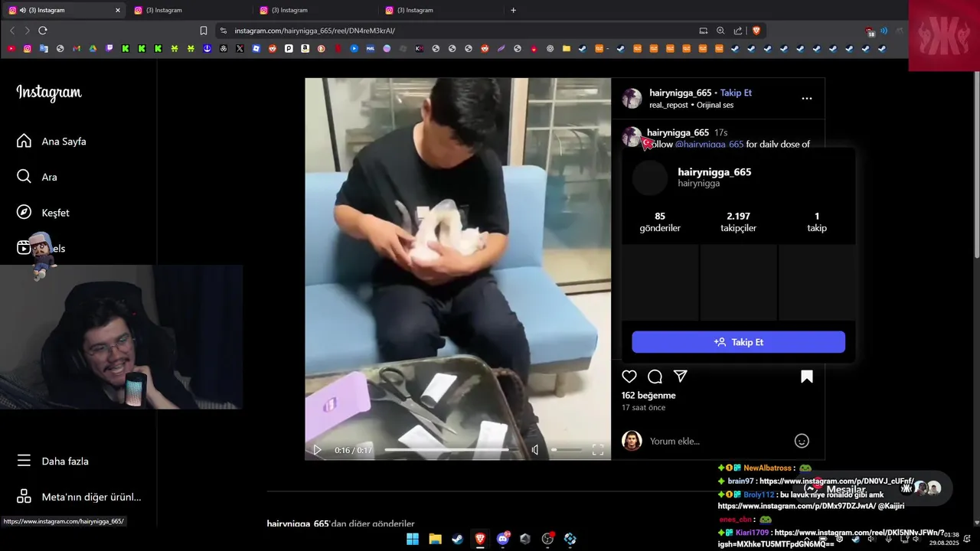Open browser share icon in address bar
Screen dimensions: 980x551
738,31
